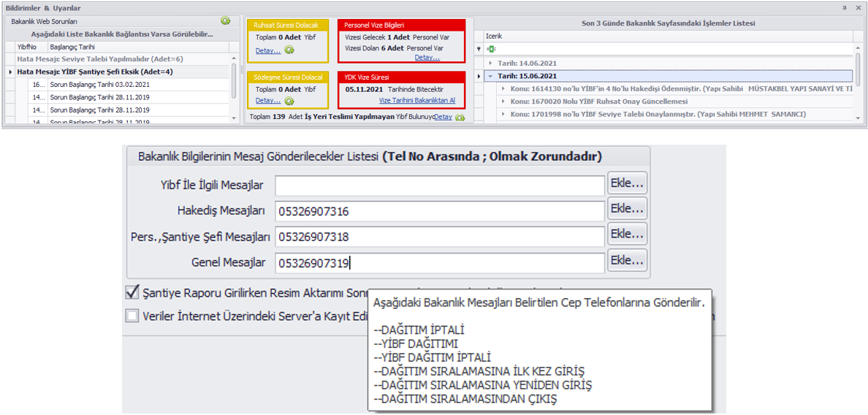Expand the Tarih: 14.06.2021 group
This screenshot has height=415, width=868.
pyautogui.click(x=491, y=63)
